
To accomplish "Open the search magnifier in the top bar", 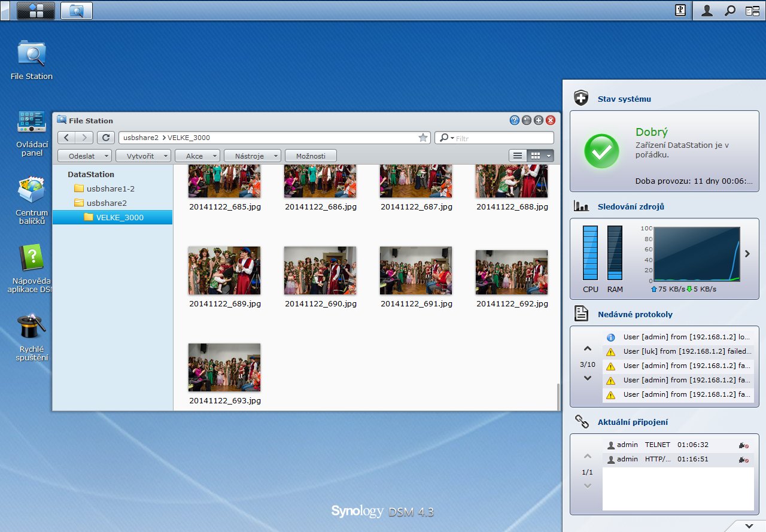I will click(x=729, y=10).
